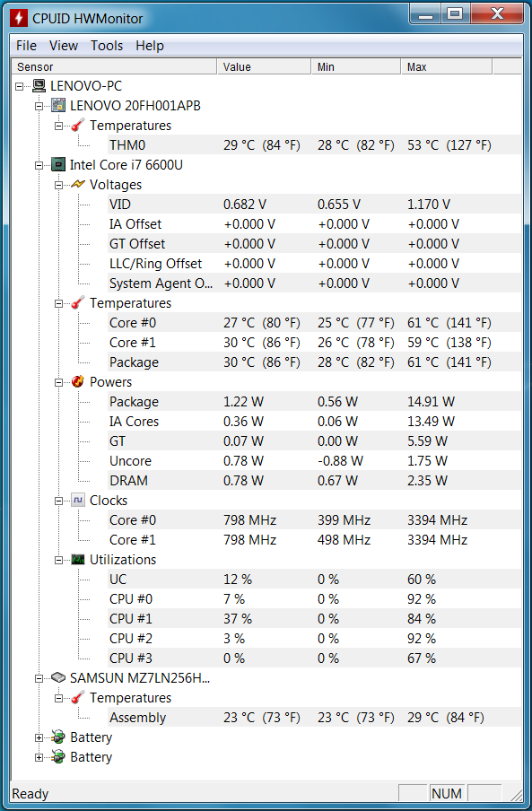The width and height of the screenshot is (532, 811).
Task: Collapse the Intel Core i7 6600U node
Action: pyautogui.click(x=39, y=165)
